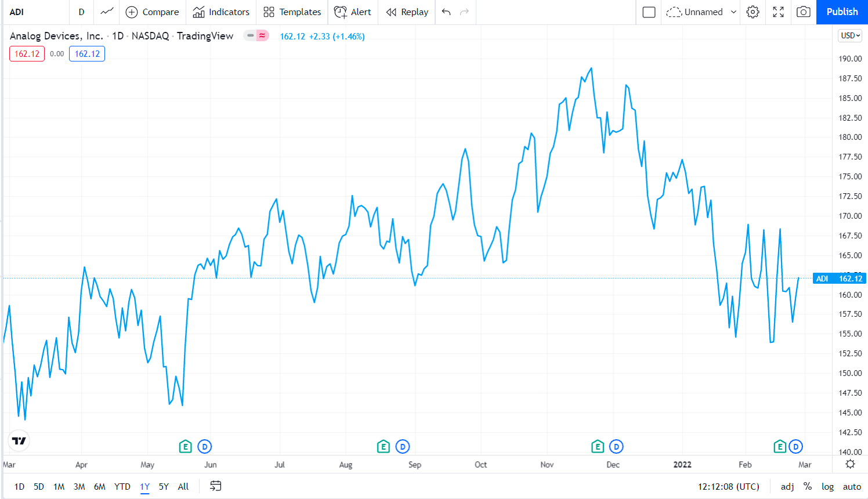Toggle percent scale

[808, 487]
